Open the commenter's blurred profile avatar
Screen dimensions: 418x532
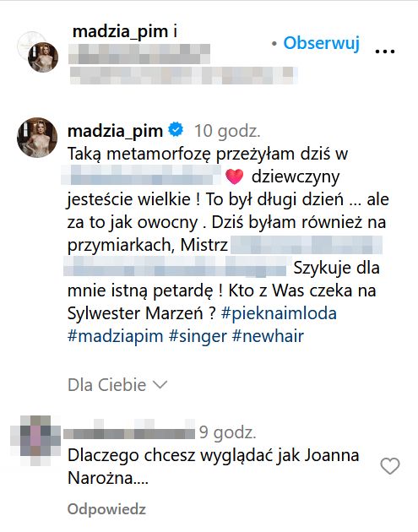coord(35,440)
